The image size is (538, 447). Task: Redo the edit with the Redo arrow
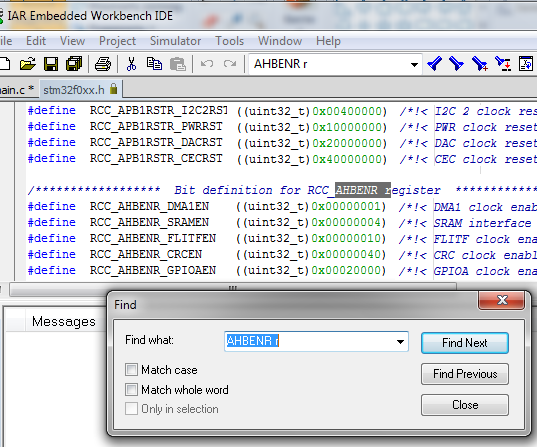(x=230, y=64)
